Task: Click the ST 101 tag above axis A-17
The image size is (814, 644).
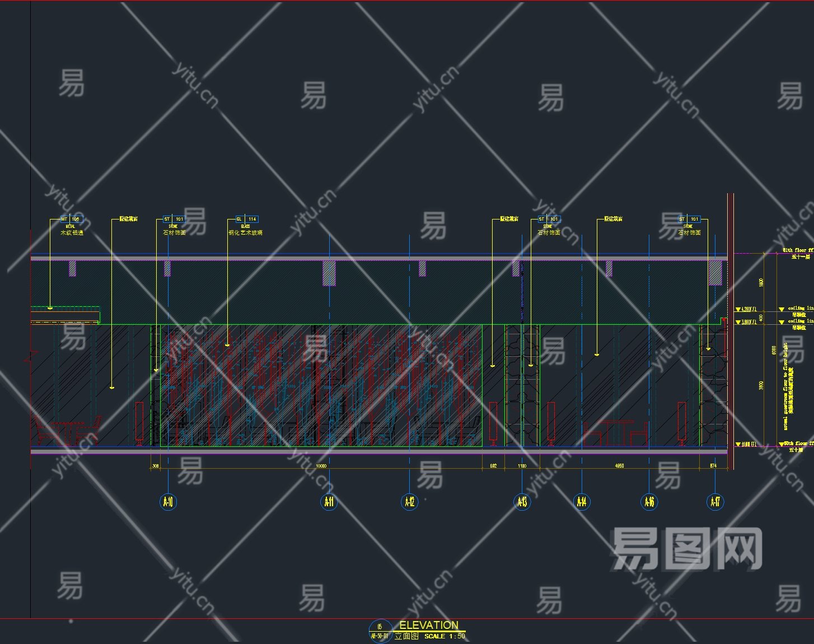Action: click(x=689, y=219)
